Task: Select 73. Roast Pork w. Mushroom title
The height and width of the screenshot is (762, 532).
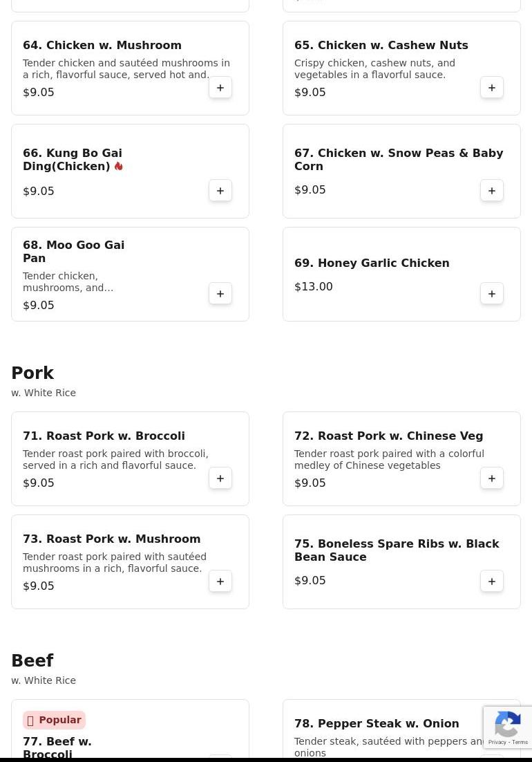Action: [111, 539]
